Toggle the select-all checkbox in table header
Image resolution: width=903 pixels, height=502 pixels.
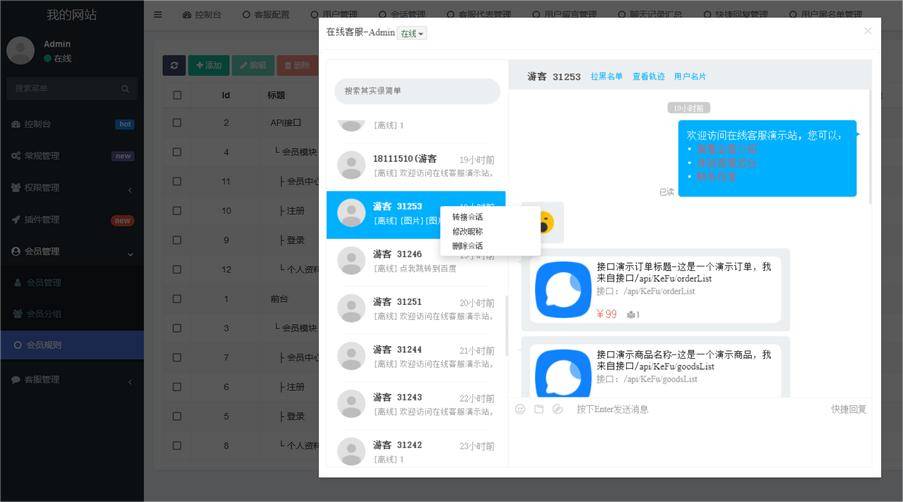point(177,95)
